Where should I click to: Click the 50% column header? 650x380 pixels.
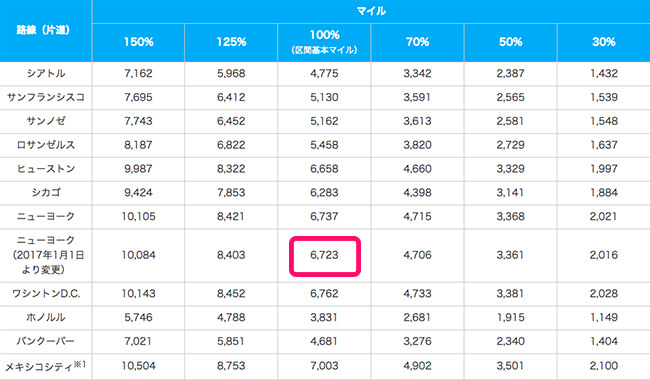tap(510, 42)
